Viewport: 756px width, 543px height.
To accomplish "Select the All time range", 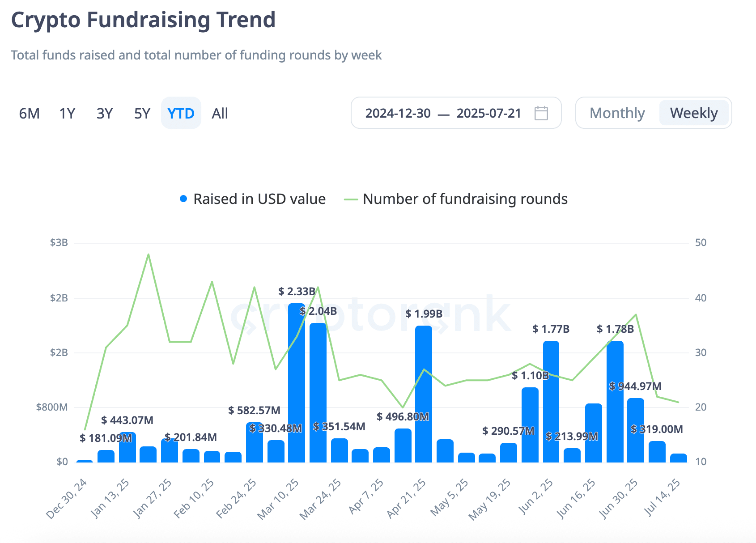I will click(220, 113).
